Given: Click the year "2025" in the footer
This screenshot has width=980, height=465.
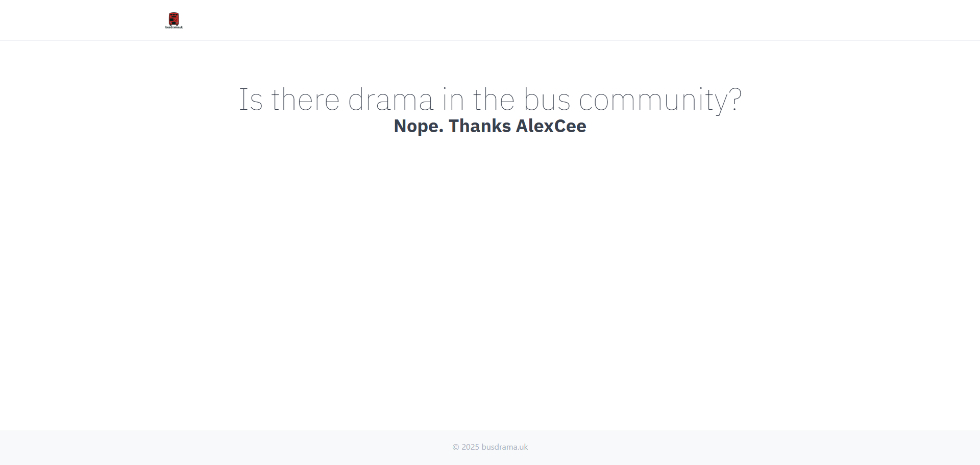Looking at the screenshot, I should pyautogui.click(x=470, y=447).
